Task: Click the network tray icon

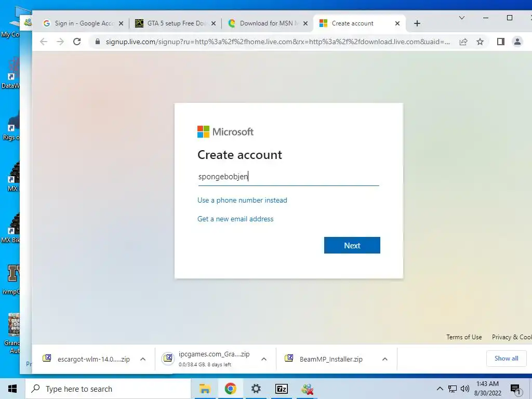Action: [x=453, y=389]
